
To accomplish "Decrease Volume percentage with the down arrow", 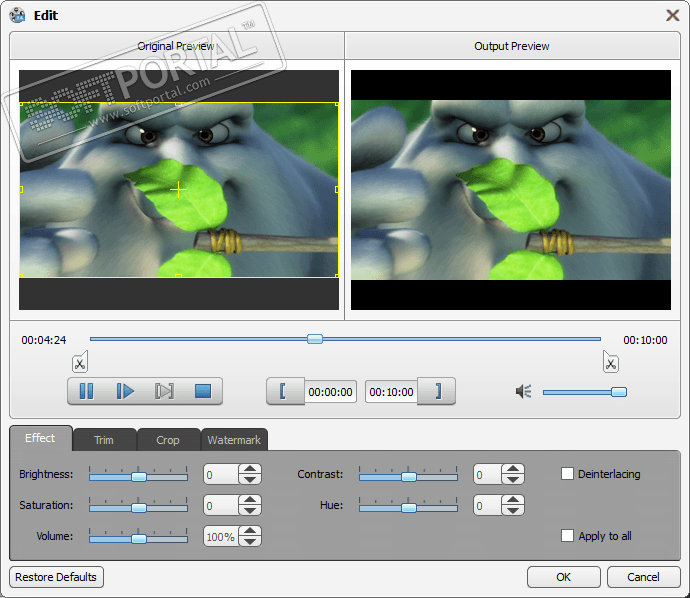I will tap(250, 541).
